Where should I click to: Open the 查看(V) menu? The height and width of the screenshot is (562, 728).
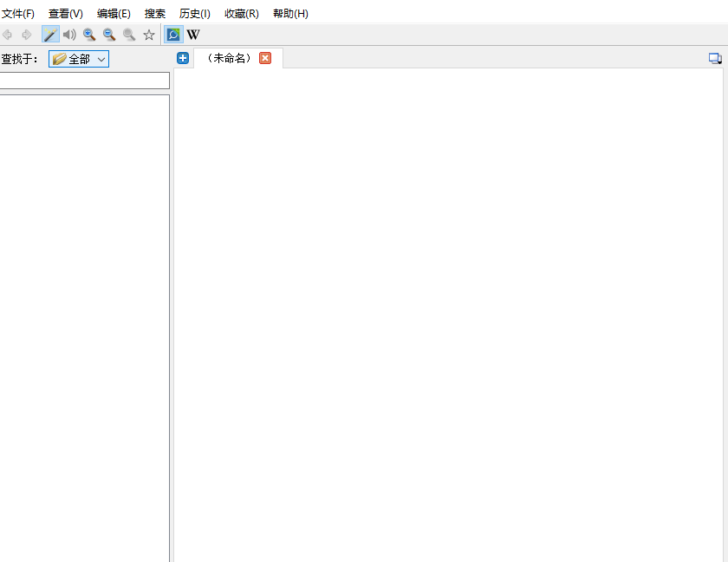pyautogui.click(x=66, y=14)
